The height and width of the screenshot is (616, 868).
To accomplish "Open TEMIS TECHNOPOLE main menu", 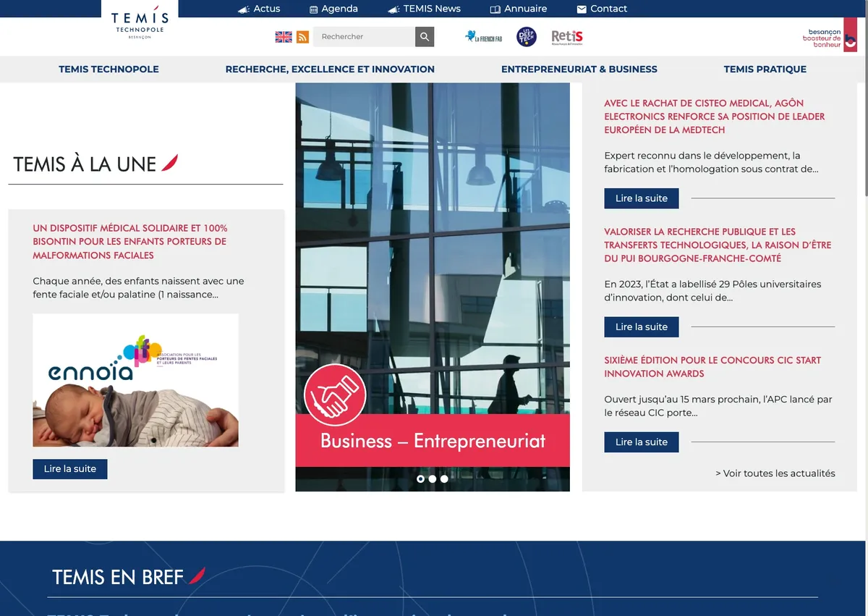I will pyautogui.click(x=109, y=69).
